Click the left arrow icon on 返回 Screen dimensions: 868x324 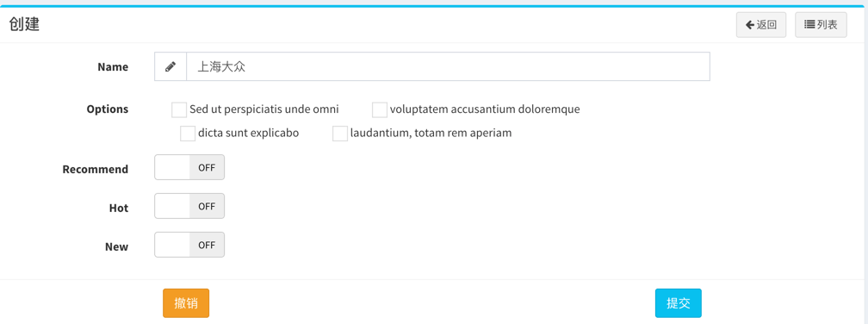tap(749, 25)
